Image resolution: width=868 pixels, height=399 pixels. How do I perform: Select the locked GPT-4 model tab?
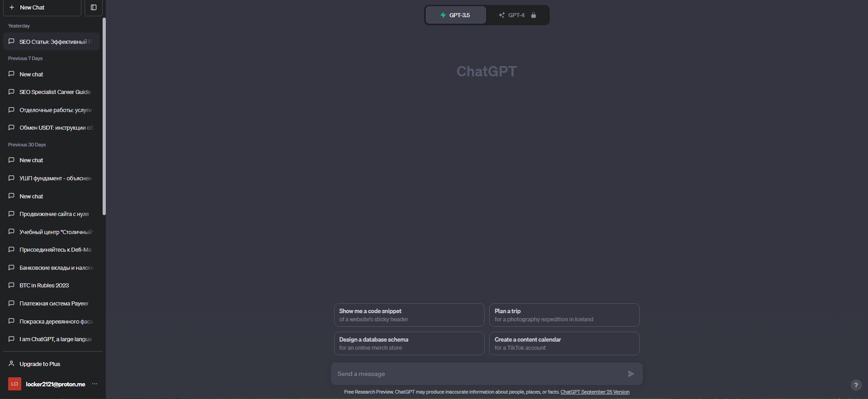click(517, 15)
